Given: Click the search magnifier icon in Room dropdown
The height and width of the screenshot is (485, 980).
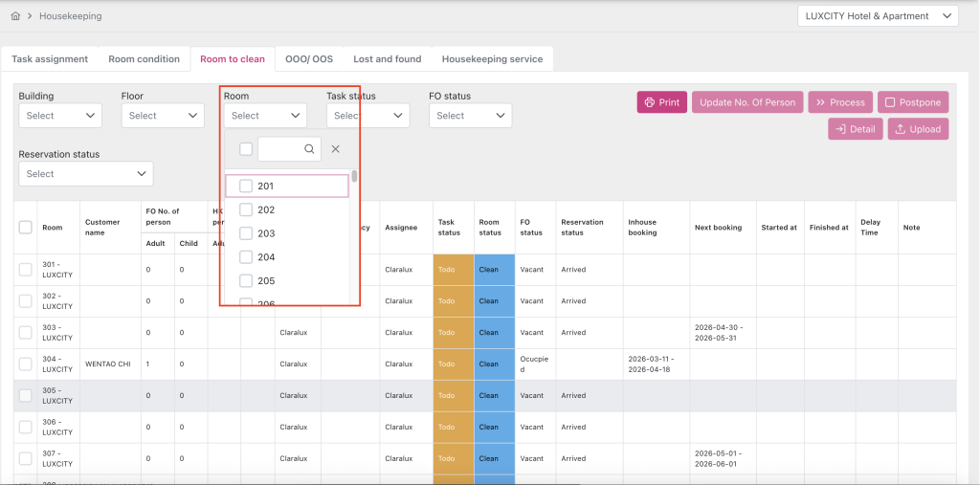Looking at the screenshot, I should pyautogui.click(x=309, y=149).
